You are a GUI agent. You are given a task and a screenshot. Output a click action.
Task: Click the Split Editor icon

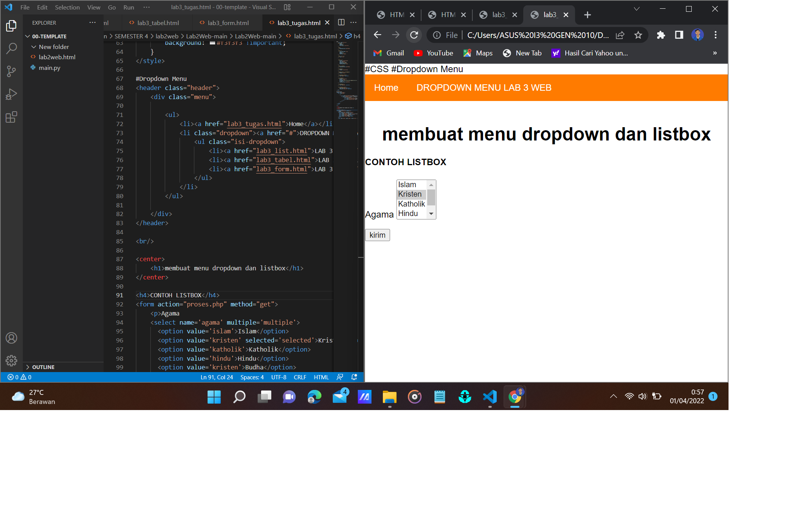click(341, 22)
